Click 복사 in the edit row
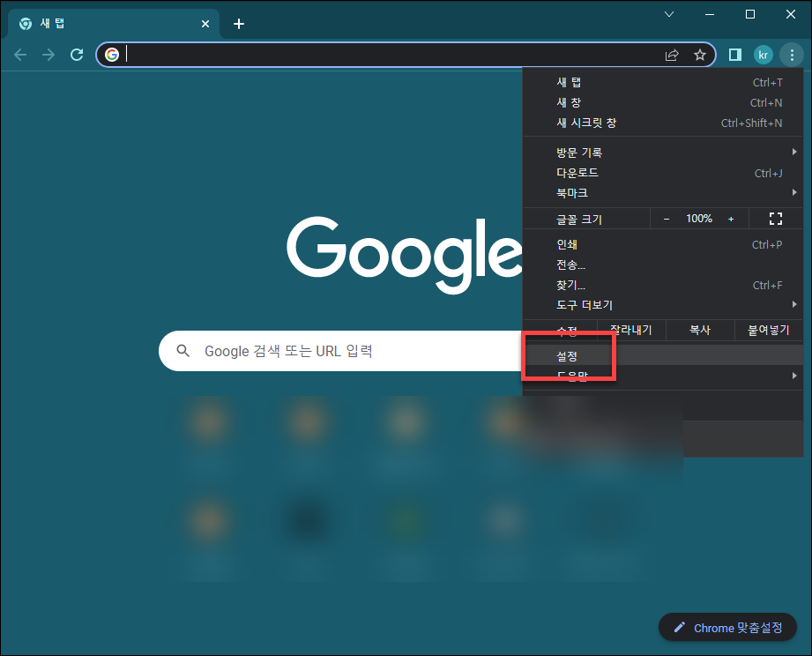Viewport: 812px width, 656px height. (x=700, y=330)
